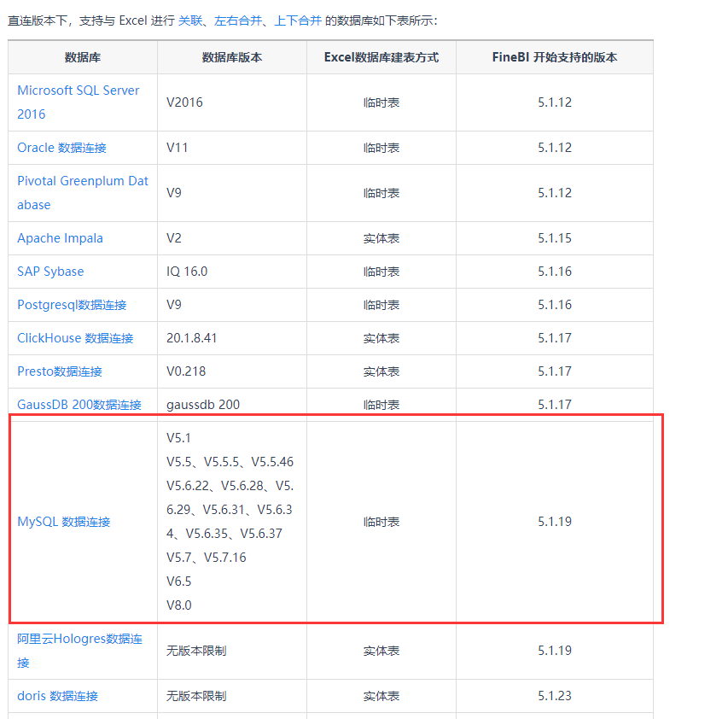Open Apache Impala link
The height and width of the screenshot is (719, 728).
(x=60, y=238)
